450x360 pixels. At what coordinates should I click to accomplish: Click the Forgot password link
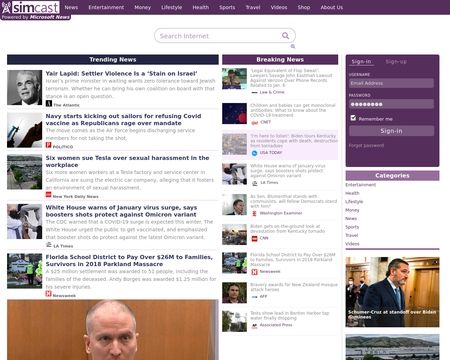(366, 146)
